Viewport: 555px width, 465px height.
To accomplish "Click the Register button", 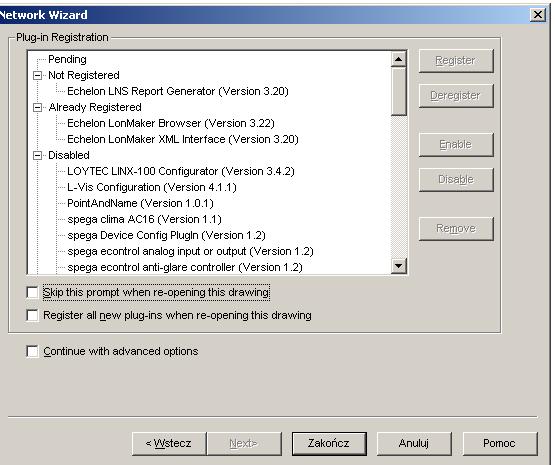I will click(456, 61).
